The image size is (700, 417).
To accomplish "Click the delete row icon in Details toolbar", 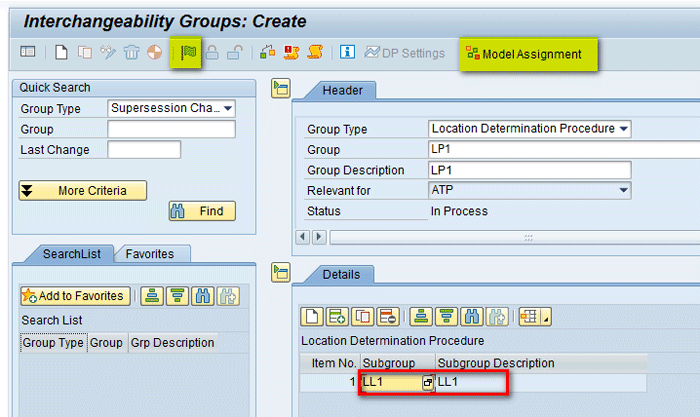I will (388, 317).
